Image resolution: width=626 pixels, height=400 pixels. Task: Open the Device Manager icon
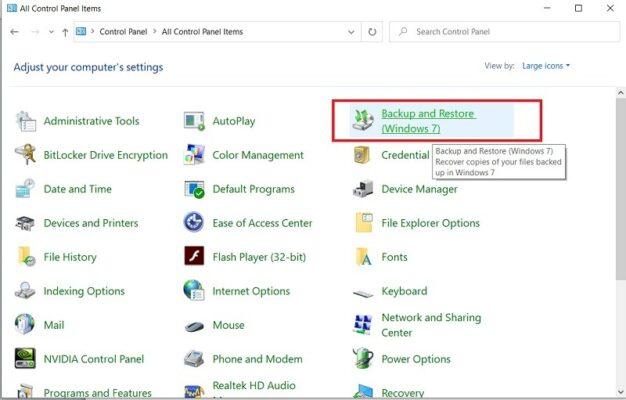363,189
